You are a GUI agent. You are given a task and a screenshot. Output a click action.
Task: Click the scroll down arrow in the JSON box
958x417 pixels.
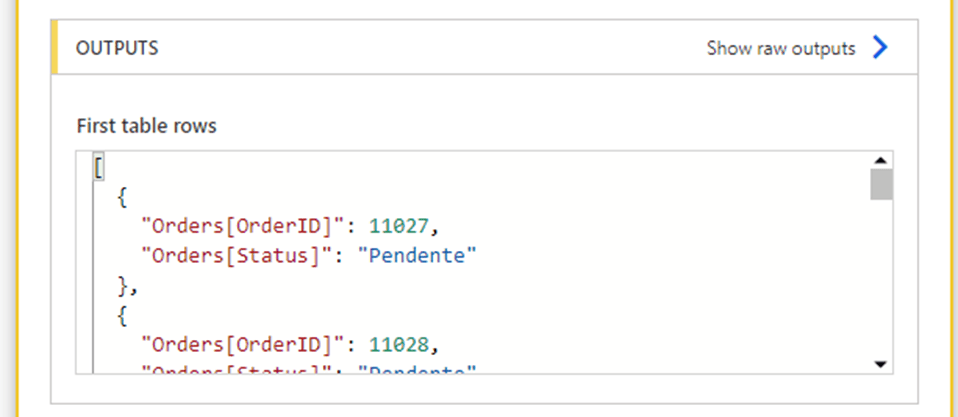pyautogui.click(x=881, y=364)
